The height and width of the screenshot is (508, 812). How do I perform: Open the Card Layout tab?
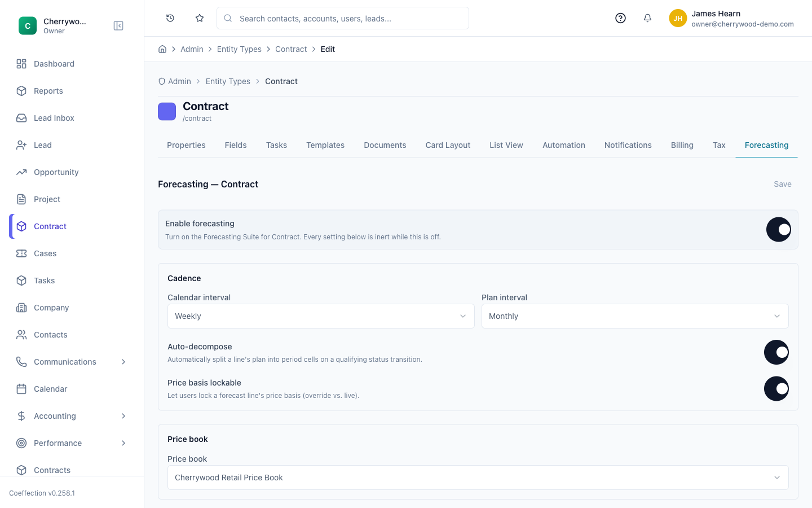coord(448,145)
